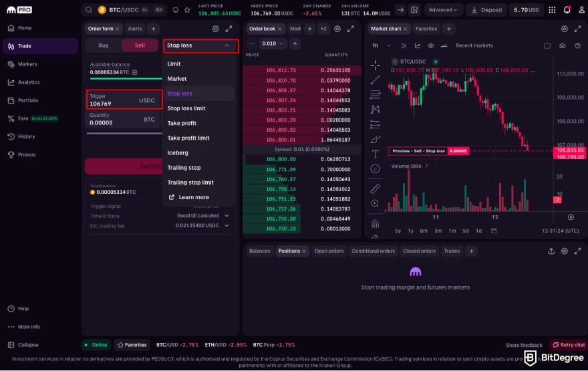Click the Retry chat button
This screenshot has width=588, height=371.
click(x=569, y=345)
